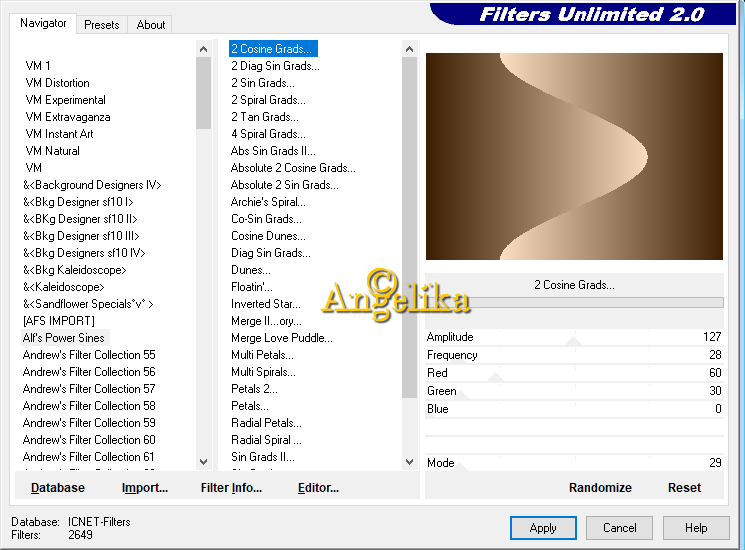The width and height of the screenshot is (745, 550).
Task: Adjust the Frequency slider
Action: (x=574, y=355)
